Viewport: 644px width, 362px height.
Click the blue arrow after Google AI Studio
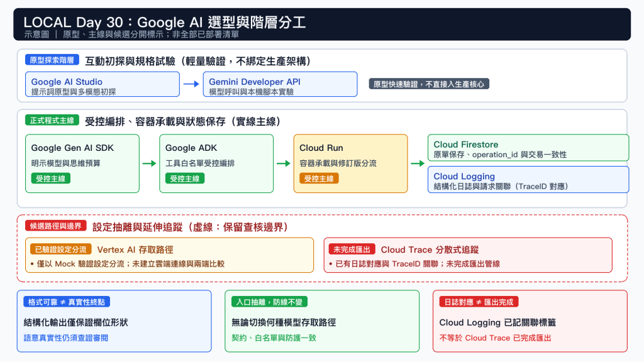click(x=191, y=84)
